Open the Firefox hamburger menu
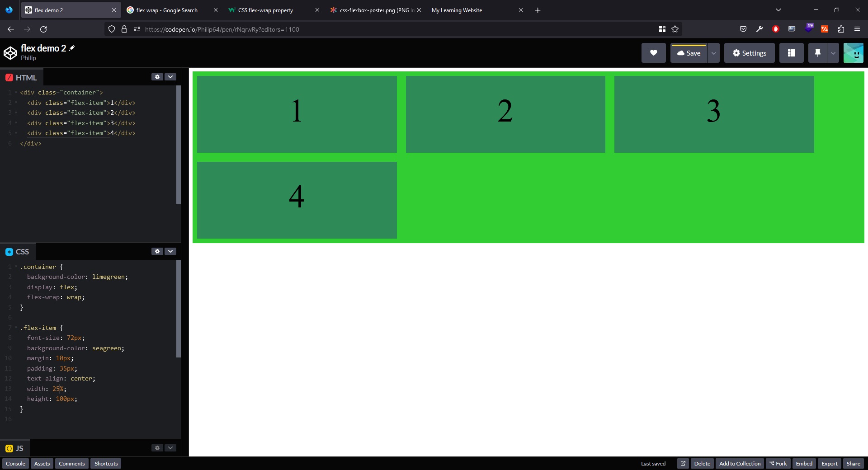868x470 pixels. 857,29
